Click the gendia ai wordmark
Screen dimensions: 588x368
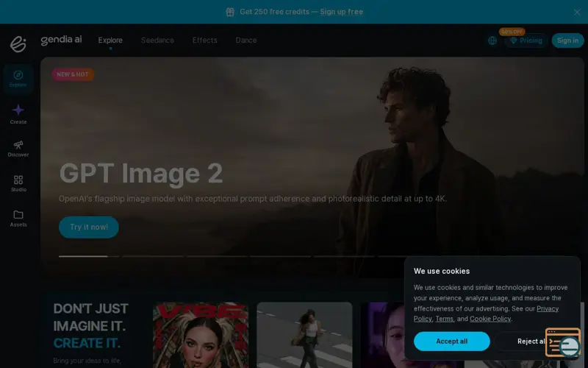coord(61,40)
